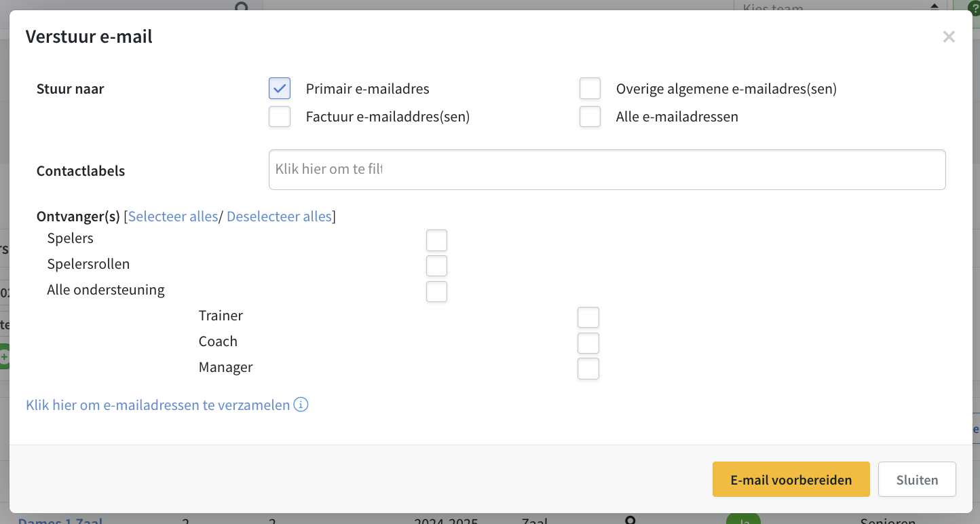Click the Sluiten button
980x524 pixels.
pyautogui.click(x=917, y=480)
